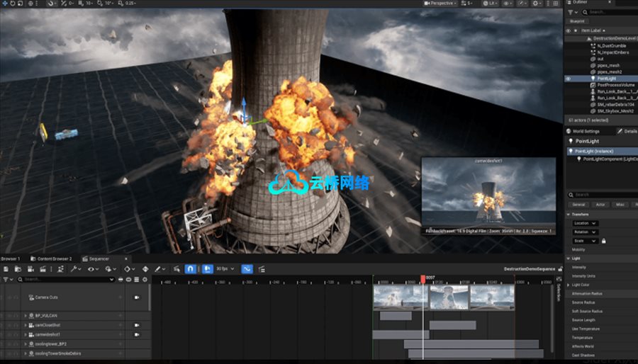Toggle the lock icon next to Scale
Image resolution: width=638 pixels, height=364 pixels.
(603, 241)
